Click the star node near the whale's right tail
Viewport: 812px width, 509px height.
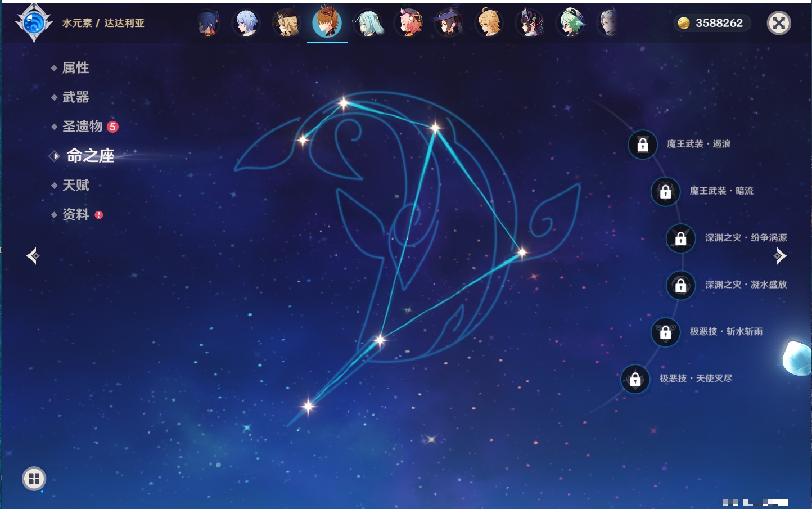tap(522, 252)
